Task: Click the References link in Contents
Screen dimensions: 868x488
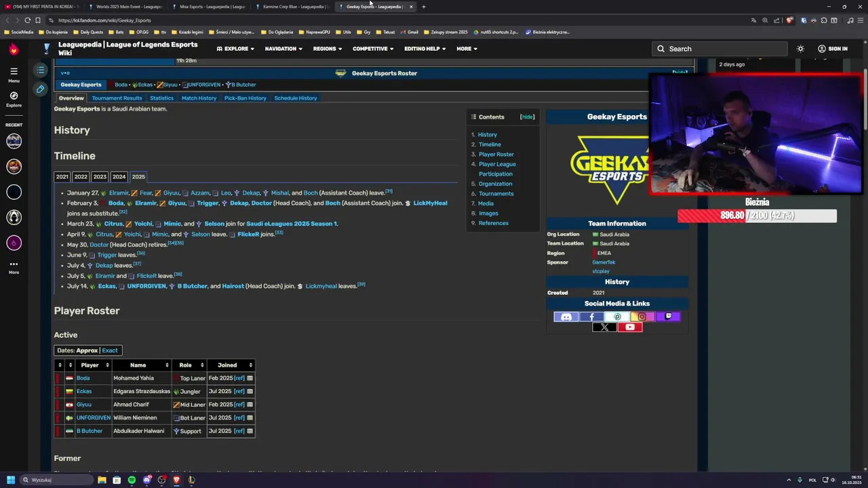Action: [x=493, y=223]
